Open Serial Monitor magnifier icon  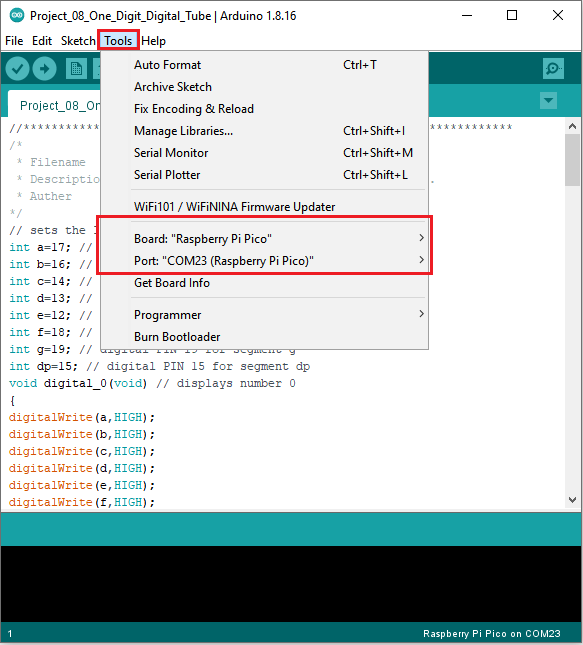click(553, 69)
